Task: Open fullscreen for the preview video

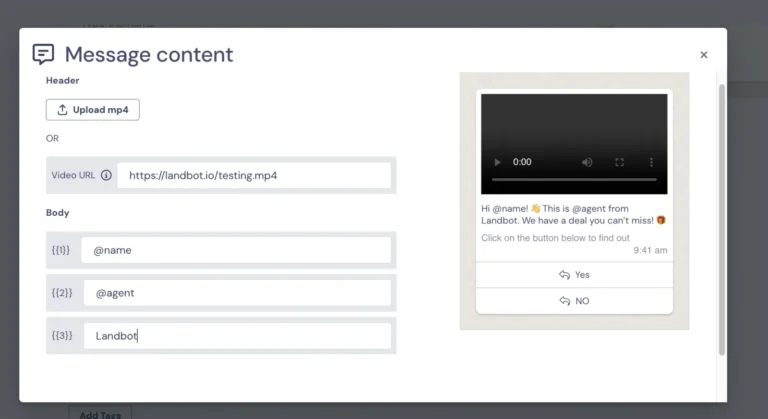Action: pyautogui.click(x=620, y=162)
